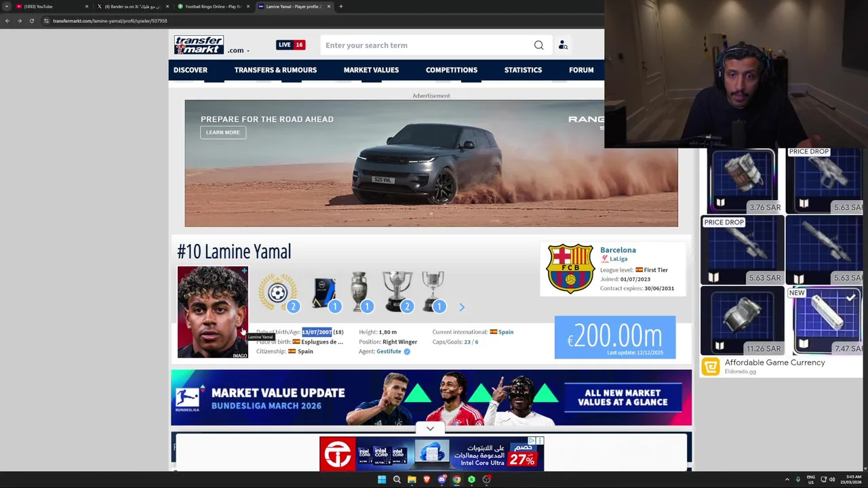Switch to the Football Bingo Online tab
Viewport: 868px width, 488px height.
click(x=213, y=6)
